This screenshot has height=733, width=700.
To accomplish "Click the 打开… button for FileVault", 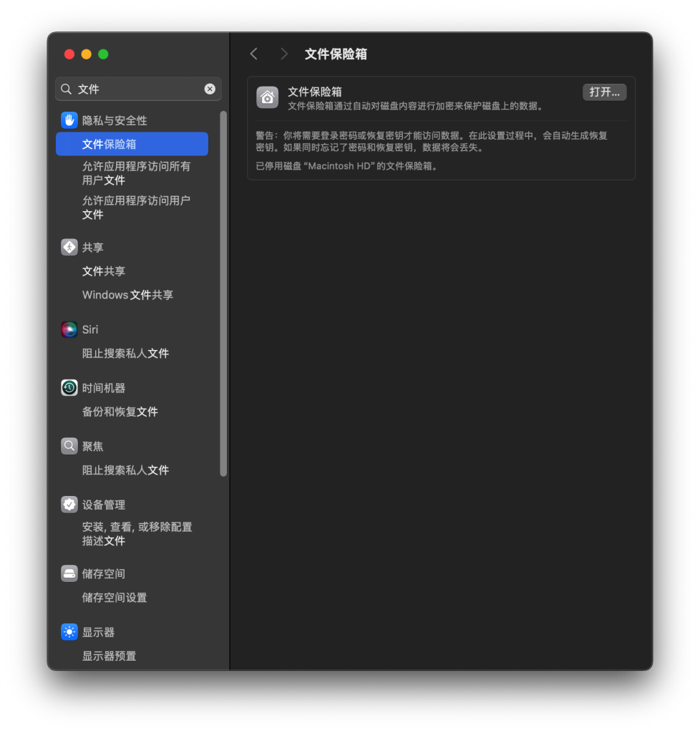I will coord(604,92).
